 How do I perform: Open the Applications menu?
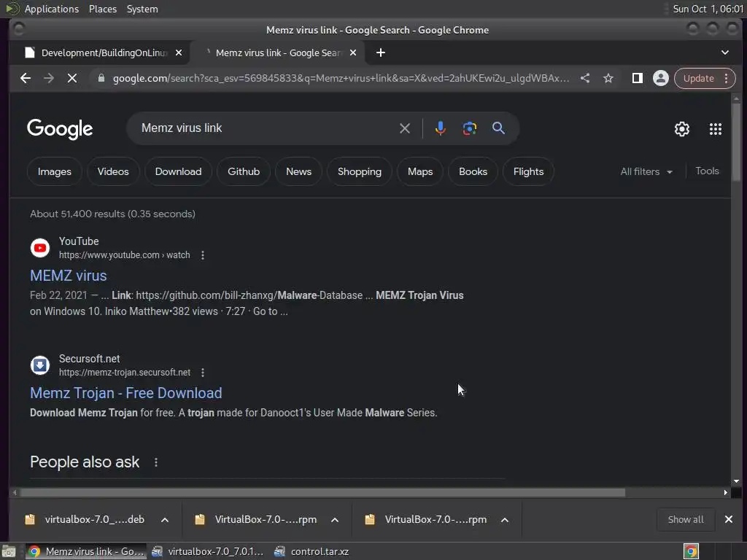click(x=52, y=9)
